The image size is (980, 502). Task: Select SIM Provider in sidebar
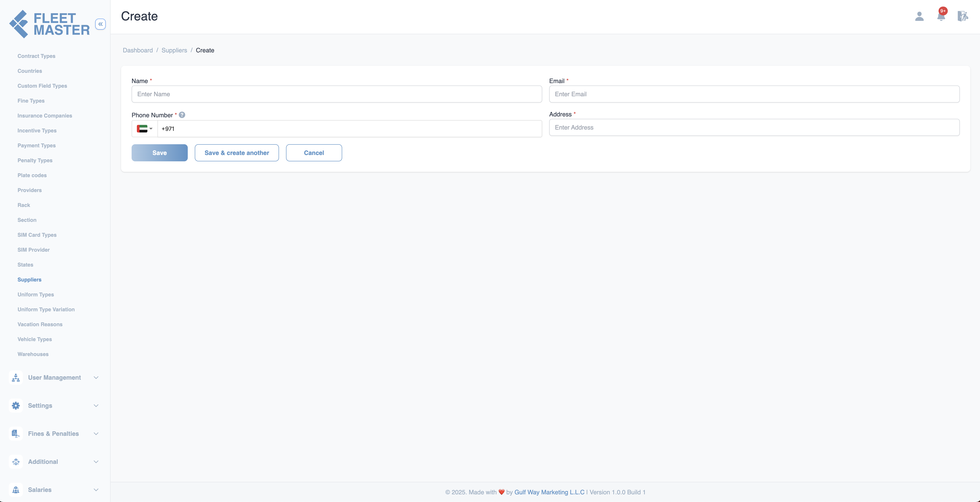tap(34, 249)
